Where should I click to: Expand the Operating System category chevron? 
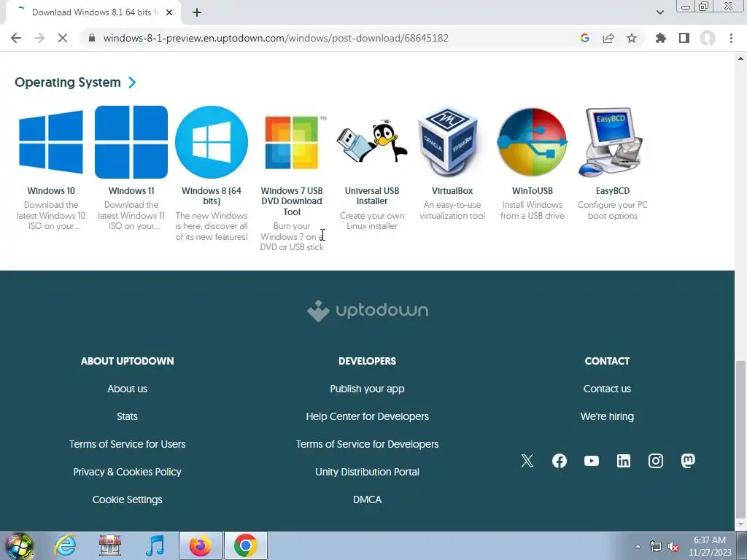pyautogui.click(x=132, y=82)
